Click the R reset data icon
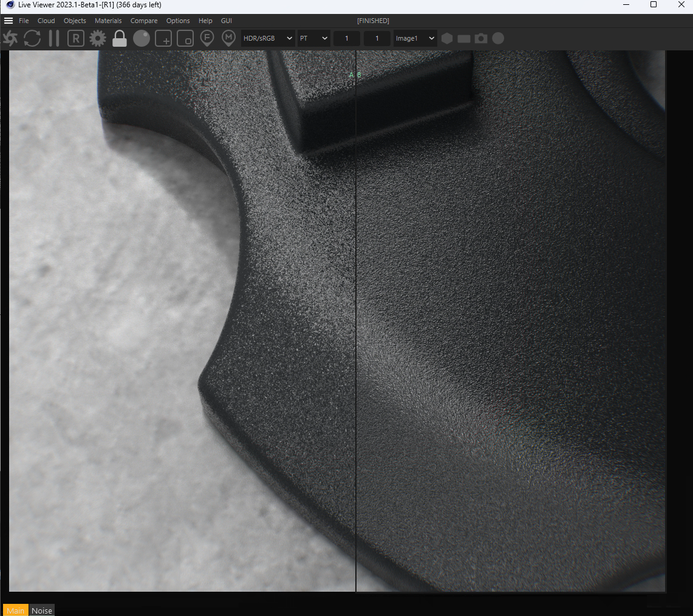Image resolution: width=693 pixels, height=616 pixels. pyautogui.click(x=76, y=38)
